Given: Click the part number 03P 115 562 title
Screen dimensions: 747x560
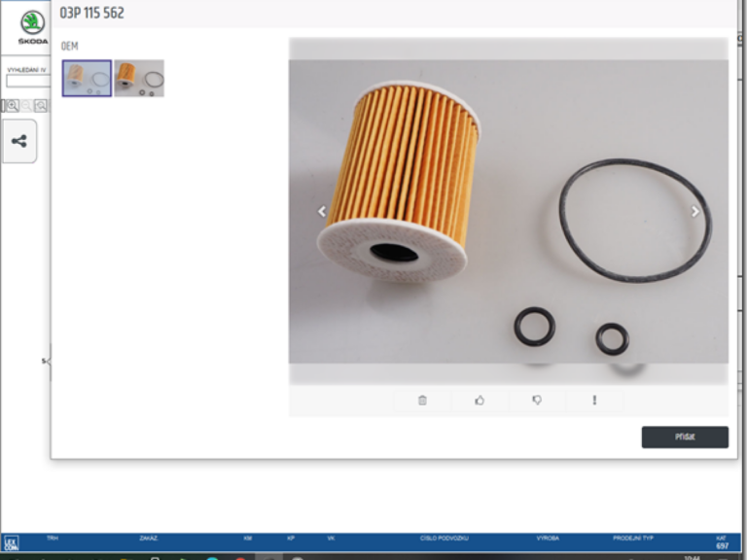Looking at the screenshot, I should click(92, 14).
